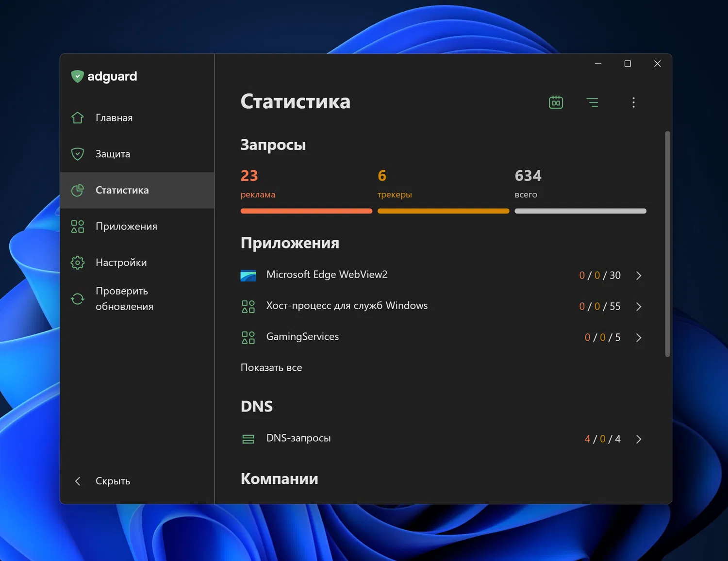Select Проверить обновления in the sidebar

137,299
